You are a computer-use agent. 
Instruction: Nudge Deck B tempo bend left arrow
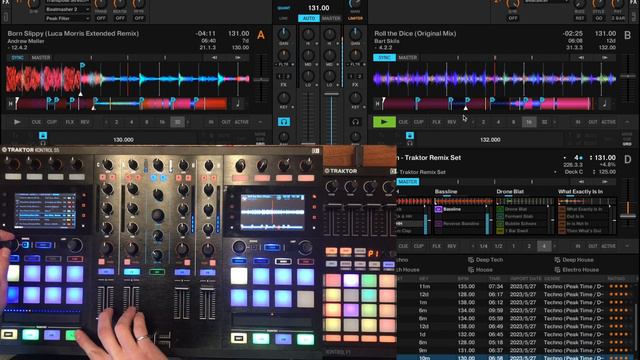coord(582,58)
